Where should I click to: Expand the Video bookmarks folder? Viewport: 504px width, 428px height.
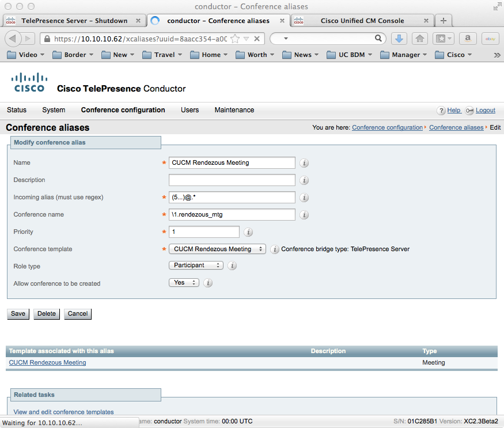(x=25, y=55)
